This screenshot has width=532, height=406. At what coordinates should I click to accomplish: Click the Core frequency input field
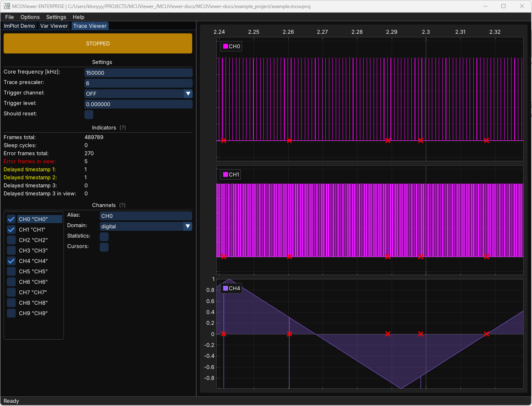click(138, 73)
